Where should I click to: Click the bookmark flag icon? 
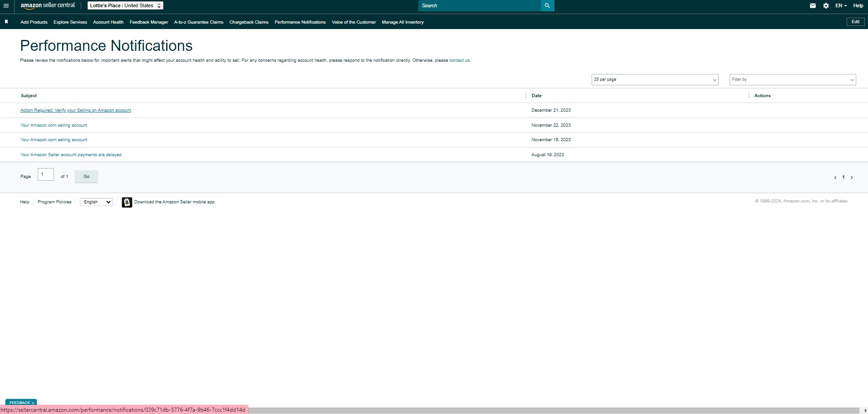tap(6, 22)
